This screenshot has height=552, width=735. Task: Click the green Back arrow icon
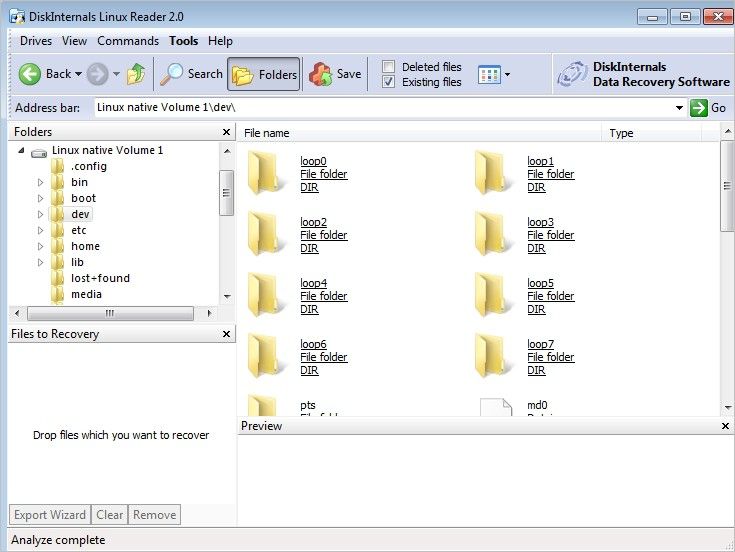click(x=30, y=74)
